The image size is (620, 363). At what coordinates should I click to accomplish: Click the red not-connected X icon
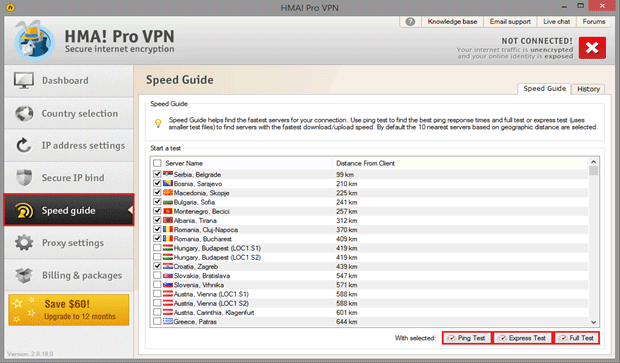(x=592, y=48)
